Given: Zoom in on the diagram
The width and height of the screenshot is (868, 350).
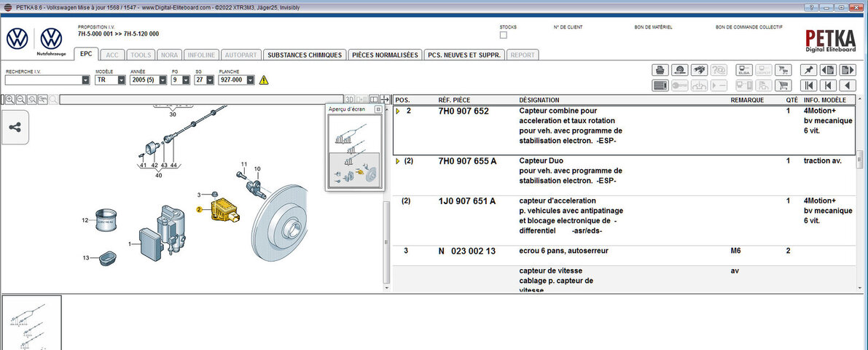Looking at the screenshot, I should 10,100.
